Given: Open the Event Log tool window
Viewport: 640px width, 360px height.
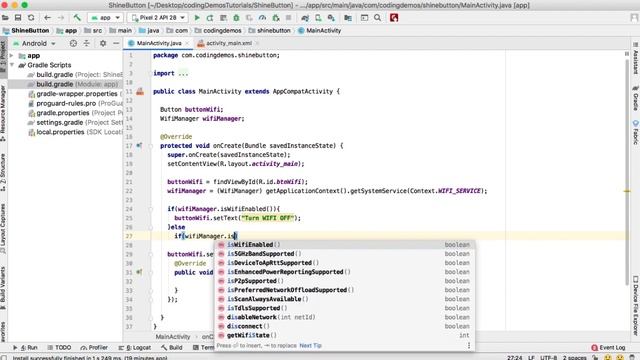Looking at the screenshot, I should coord(608,347).
